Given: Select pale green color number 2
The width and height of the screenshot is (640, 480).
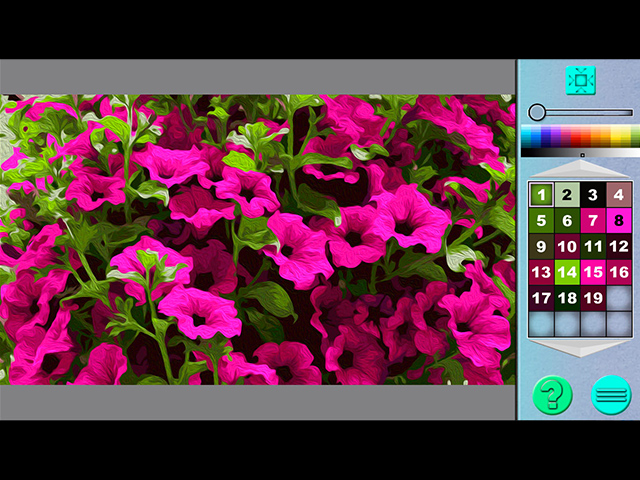Looking at the screenshot, I should 567,195.
